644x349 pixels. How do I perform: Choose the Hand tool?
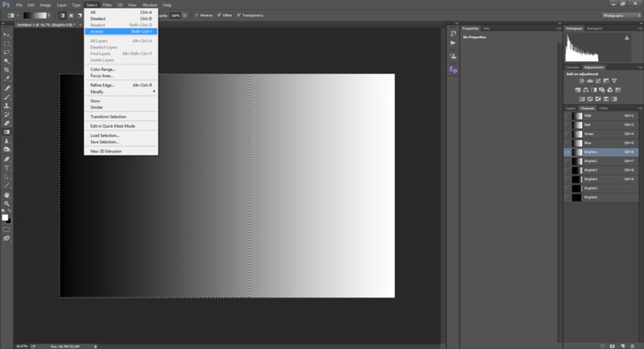coord(6,194)
